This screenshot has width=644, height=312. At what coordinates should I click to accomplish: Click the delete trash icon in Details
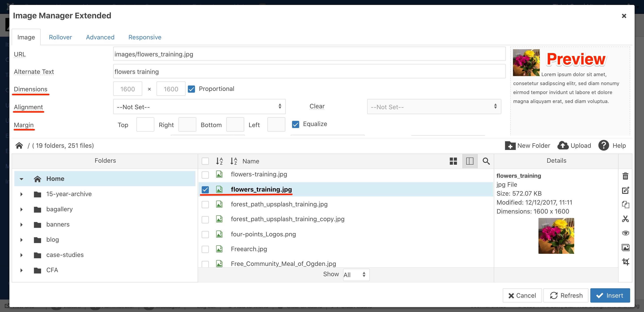625,176
